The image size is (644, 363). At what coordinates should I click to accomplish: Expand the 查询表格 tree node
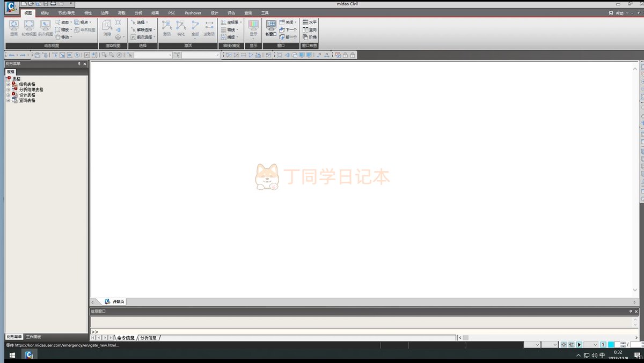pyautogui.click(x=8, y=100)
